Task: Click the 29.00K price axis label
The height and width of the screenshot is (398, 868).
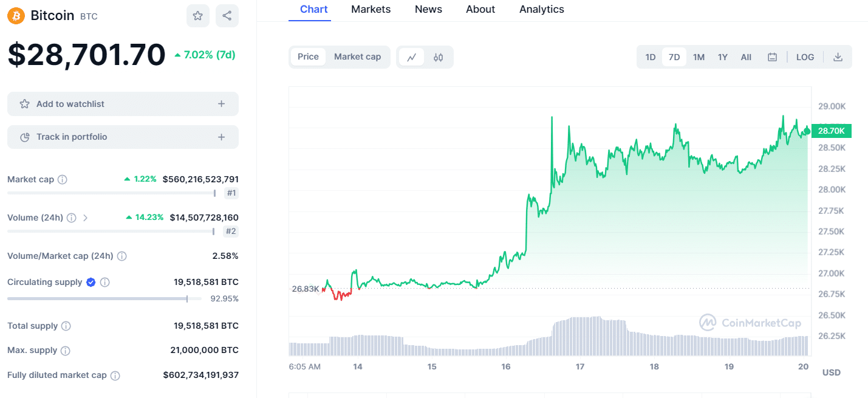Action: click(x=832, y=106)
